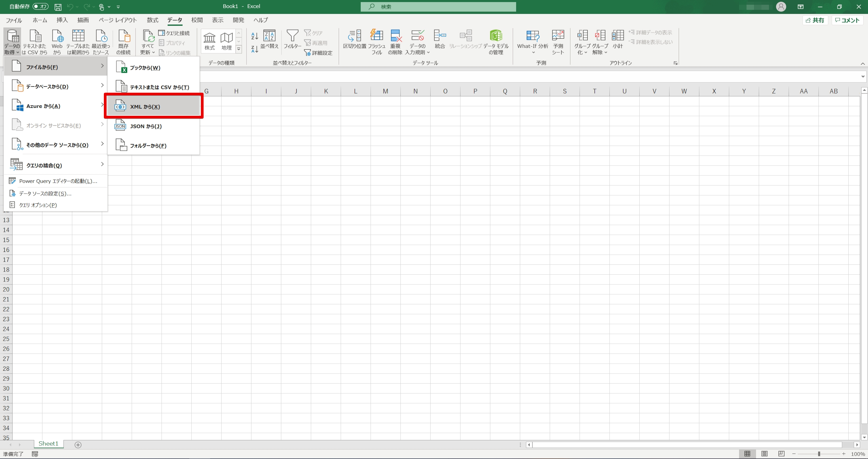The height and width of the screenshot is (459, 868).
Task: Open クエリと接続 pane
Action: click(174, 33)
